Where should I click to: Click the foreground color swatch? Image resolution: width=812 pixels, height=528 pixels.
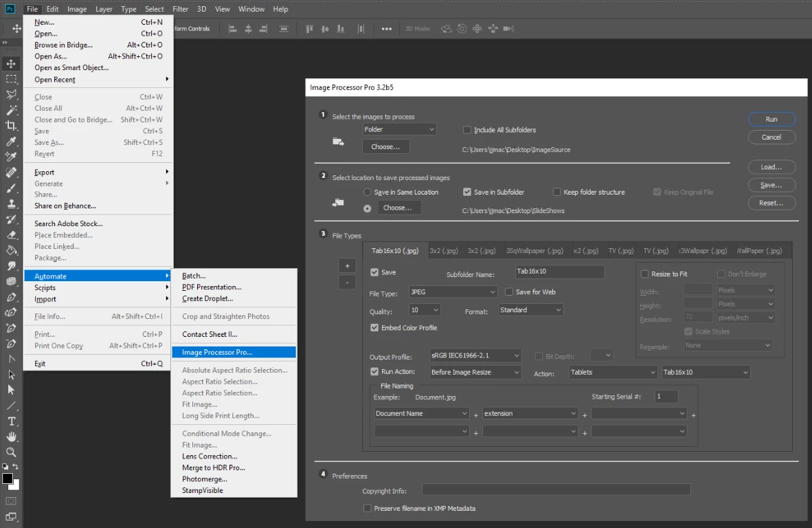pyautogui.click(x=8, y=478)
